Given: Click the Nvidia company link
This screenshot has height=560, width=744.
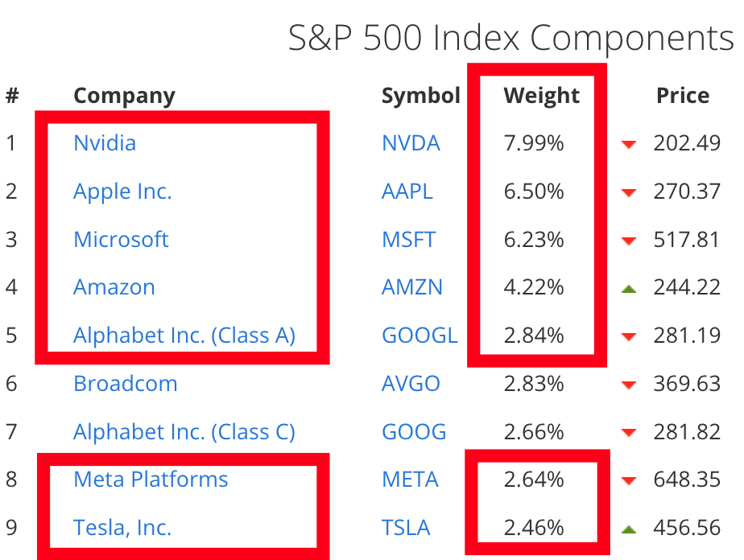Looking at the screenshot, I should click(105, 143).
